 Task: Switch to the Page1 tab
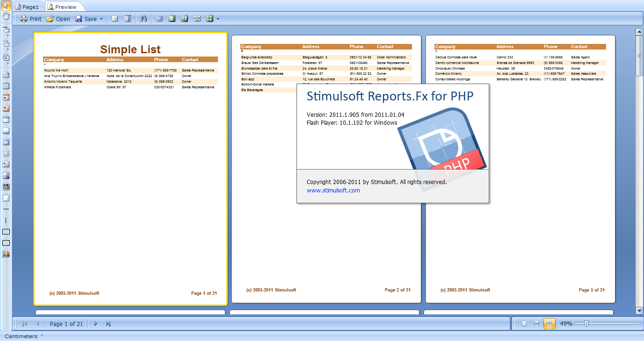pyautogui.click(x=28, y=7)
